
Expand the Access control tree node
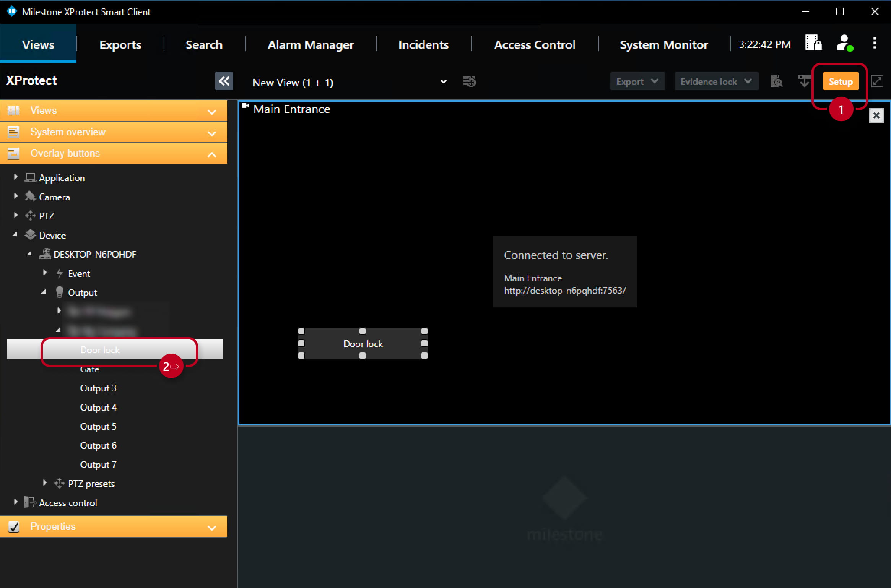coord(16,502)
